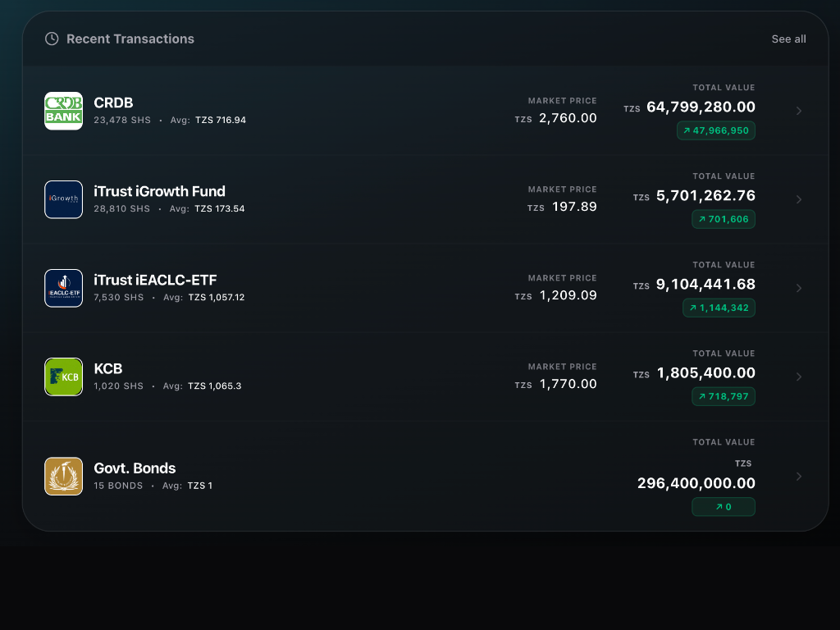Click the CRDB Bank logo
This screenshot has height=630, width=840.
pos(63,111)
